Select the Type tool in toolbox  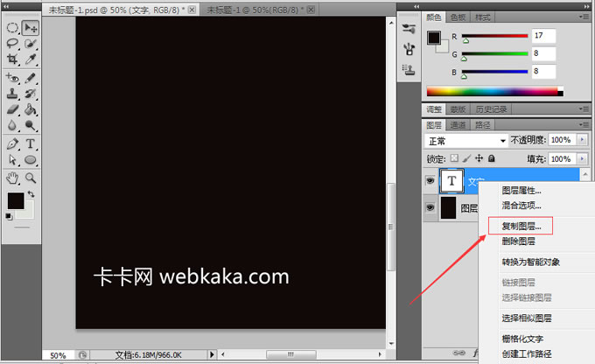point(31,144)
